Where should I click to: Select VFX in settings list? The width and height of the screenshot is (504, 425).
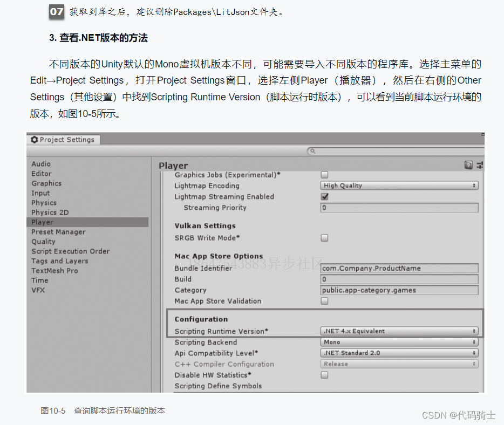pos(38,290)
